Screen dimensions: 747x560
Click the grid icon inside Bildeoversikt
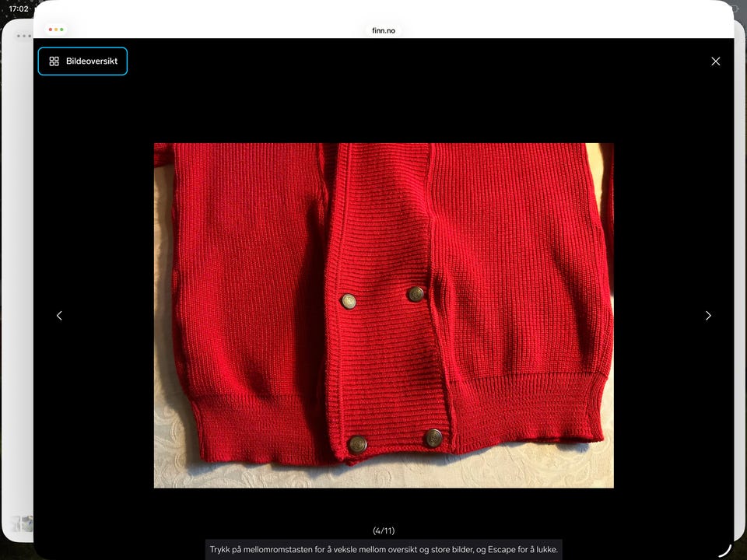54,61
